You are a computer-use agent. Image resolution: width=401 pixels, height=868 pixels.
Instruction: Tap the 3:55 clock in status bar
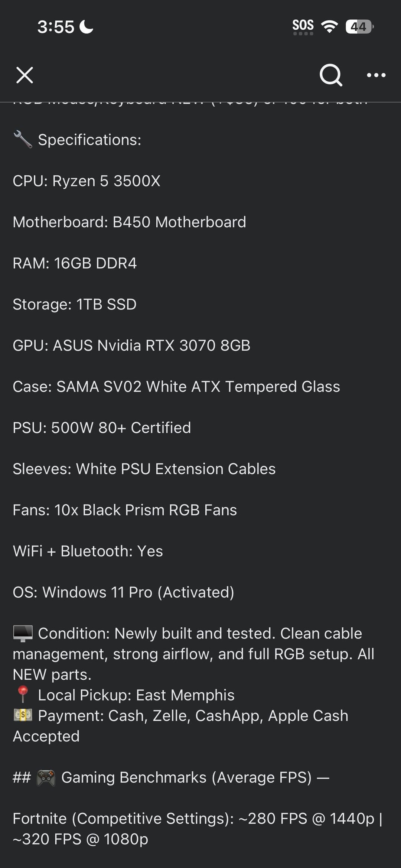(56, 27)
